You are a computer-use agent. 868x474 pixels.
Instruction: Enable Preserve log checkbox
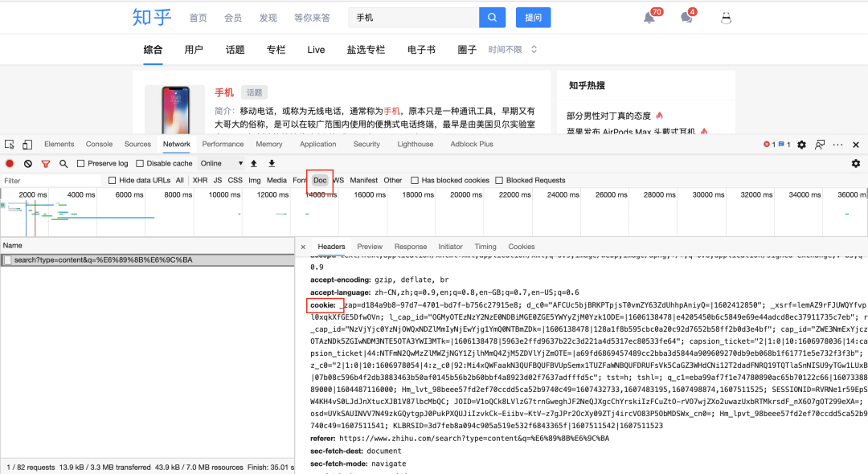click(x=81, y=164)
